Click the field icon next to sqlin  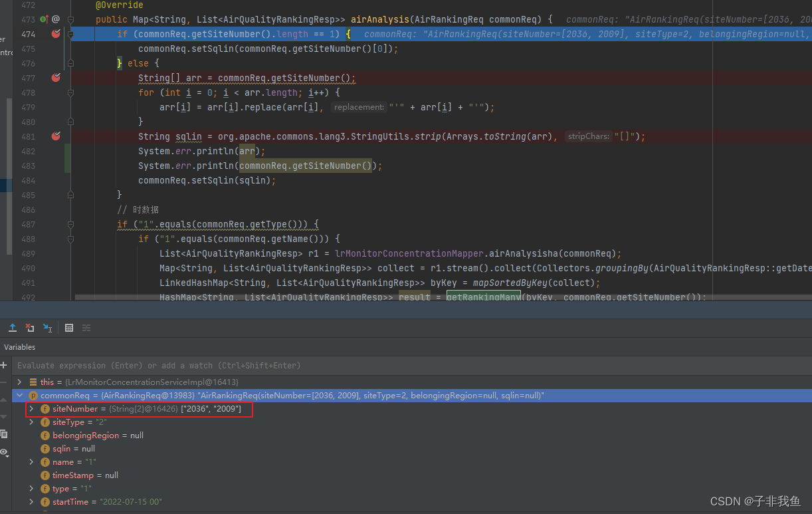coord(45,449)
